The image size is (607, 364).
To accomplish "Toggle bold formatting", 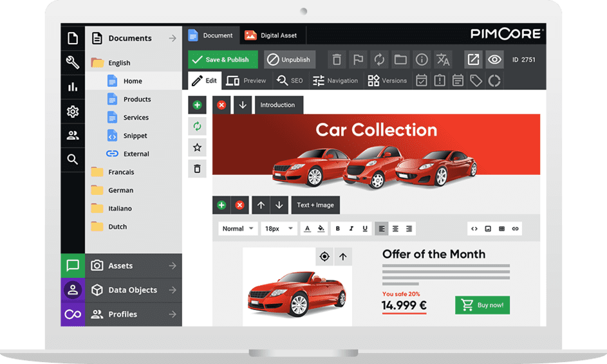I will pos(338,228).
